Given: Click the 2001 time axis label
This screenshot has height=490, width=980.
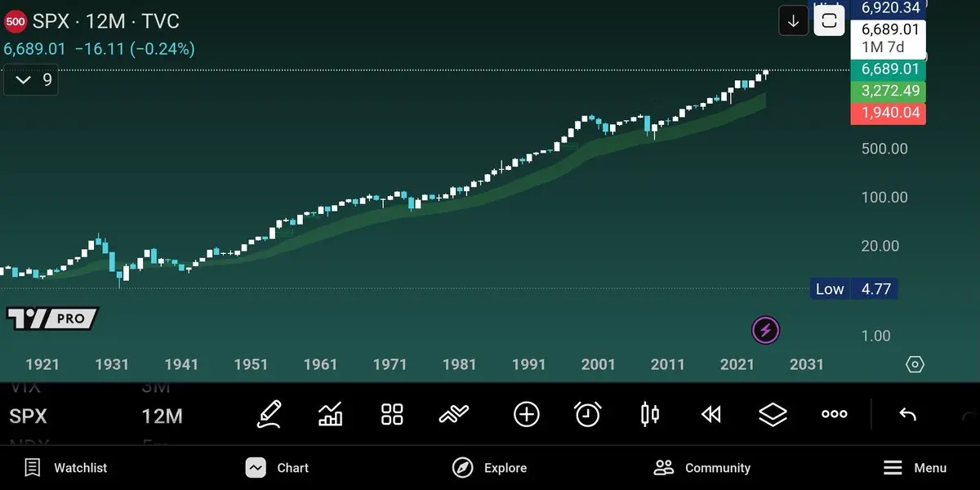Looking at the screenshot, I should pyautogui.click(x=598, y=365).
